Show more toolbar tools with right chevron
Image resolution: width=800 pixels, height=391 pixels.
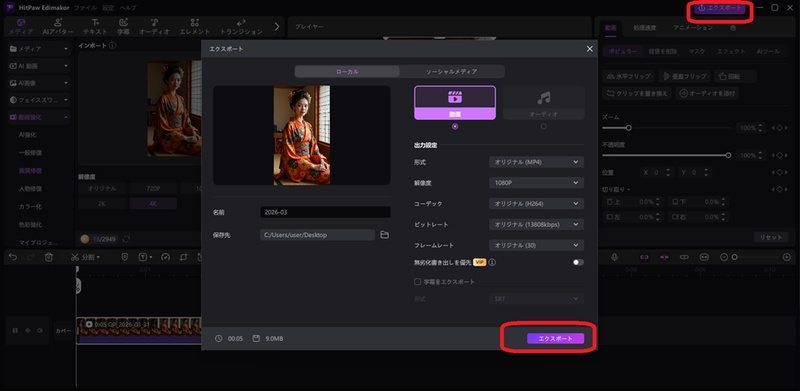click(x=277, y=27)
